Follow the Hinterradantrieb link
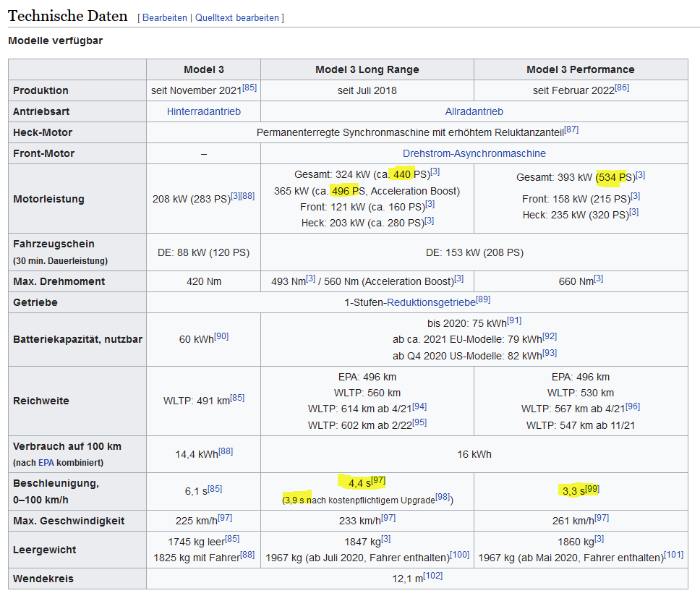Image resolution: width=700 pixels, height=601 pixels. pos(204,111)
